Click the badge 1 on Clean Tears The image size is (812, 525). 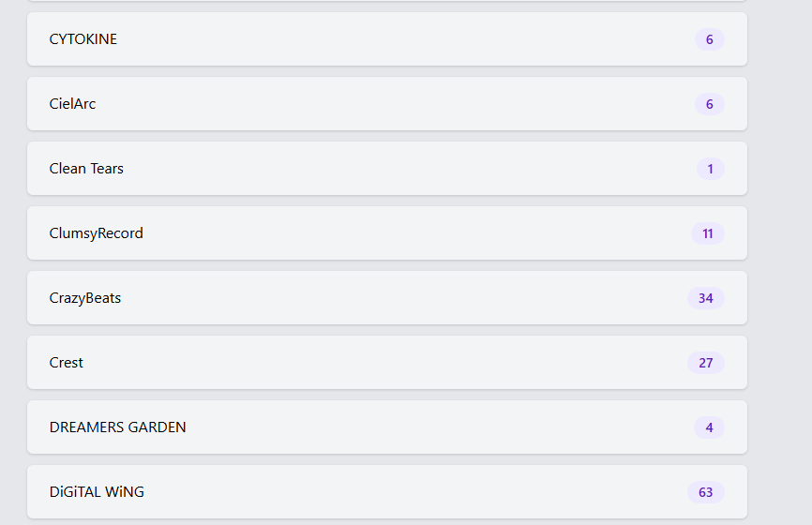710,169
